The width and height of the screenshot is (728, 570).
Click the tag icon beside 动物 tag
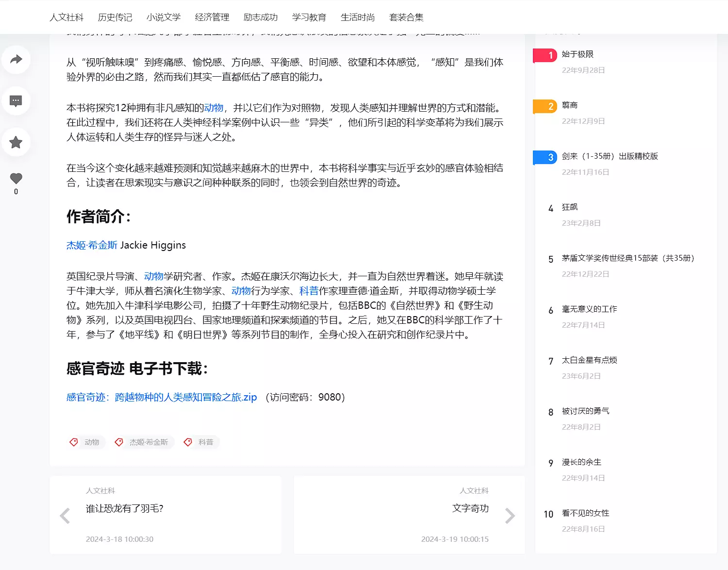pyautogui.click(x=74, y=442)
